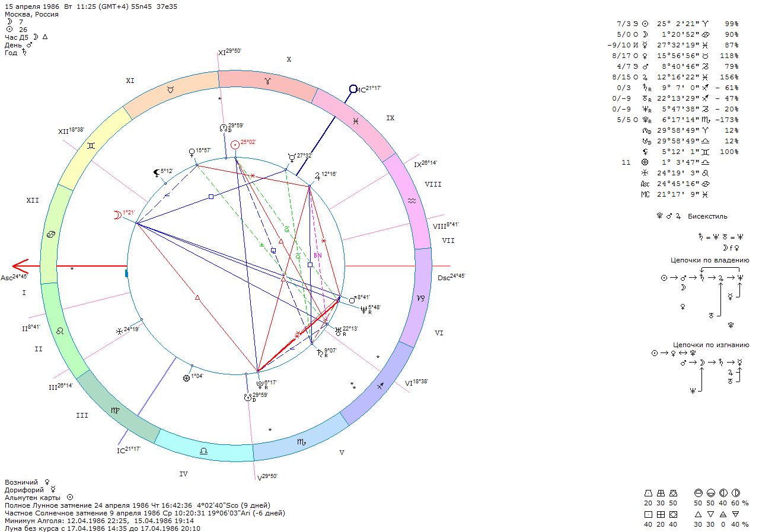Click the air triangle icon above 0

click(x=723, y=514)
